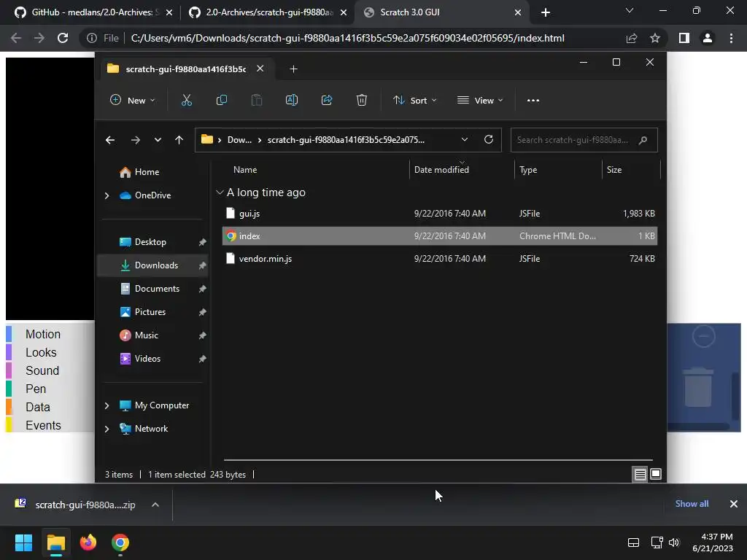Open Firefox from the taskbar
747x560 pixels.
tap(88, 542)
